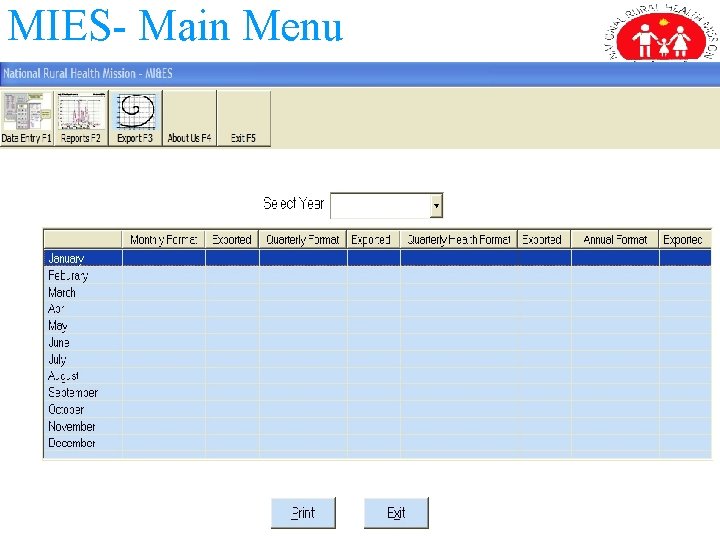Click the Quarterly Format column header

[303, 239]
